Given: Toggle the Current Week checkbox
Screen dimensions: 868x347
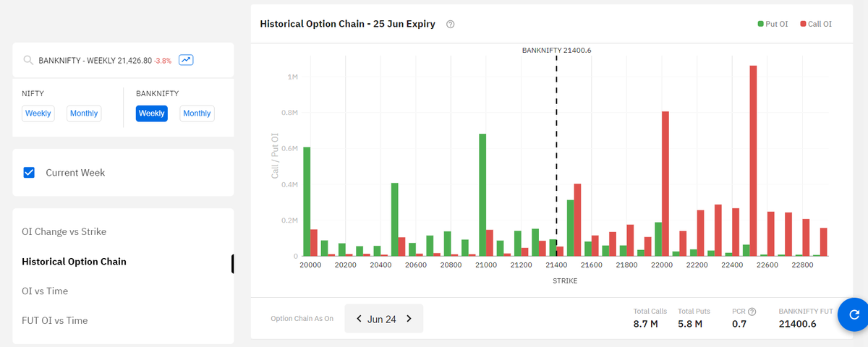Looking at the screenshot, I should (x=29, y=173).
